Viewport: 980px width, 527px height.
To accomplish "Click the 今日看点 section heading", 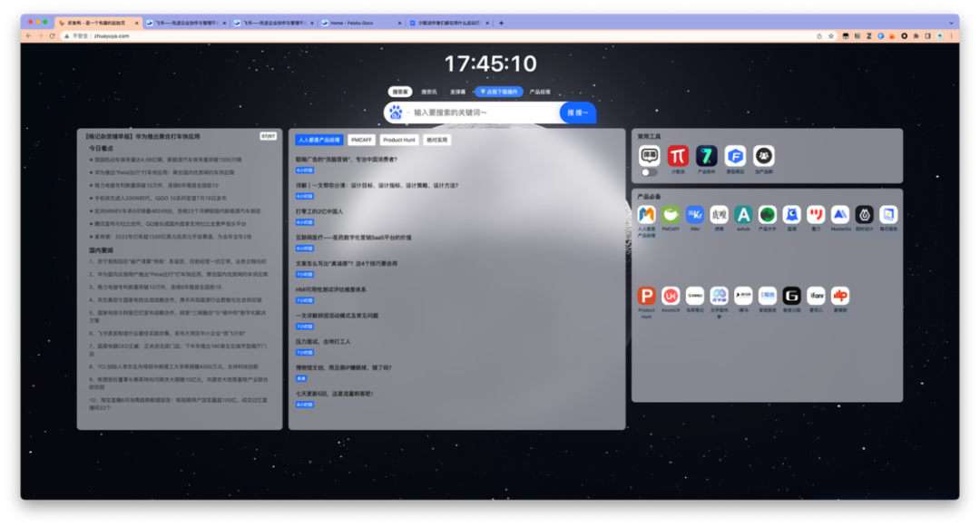I will click(x=102, y=149).
